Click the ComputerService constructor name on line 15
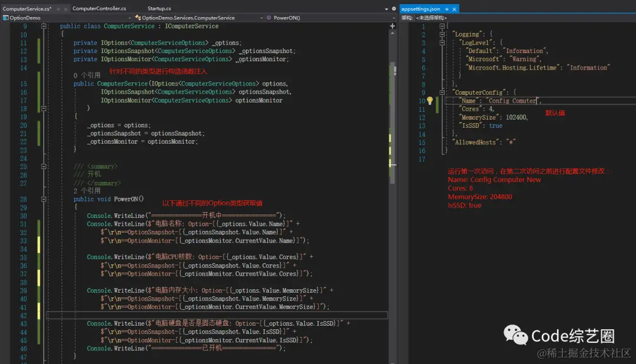Screen dimensions: 636x364 pyautogui.click(x=122, y=84)
